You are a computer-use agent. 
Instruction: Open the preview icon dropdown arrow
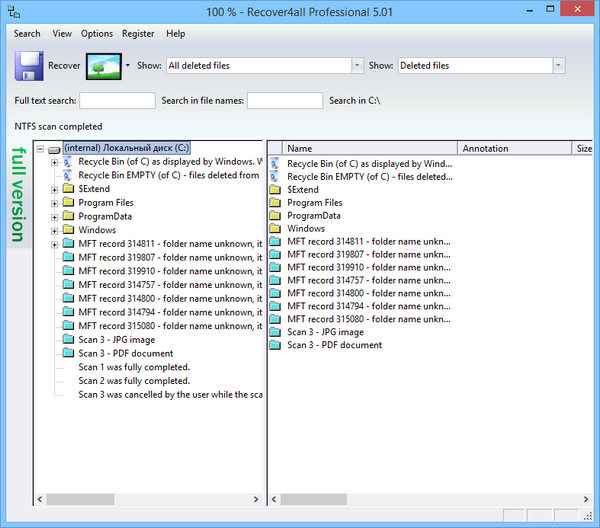pos(128,66)
